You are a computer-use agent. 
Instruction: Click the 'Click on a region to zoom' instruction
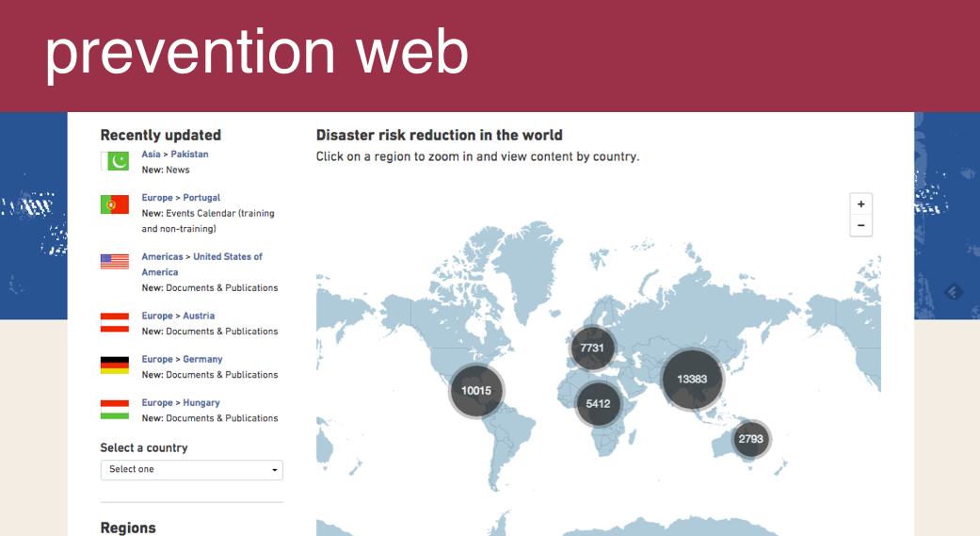pyautogui.click(x=477, y=156)
